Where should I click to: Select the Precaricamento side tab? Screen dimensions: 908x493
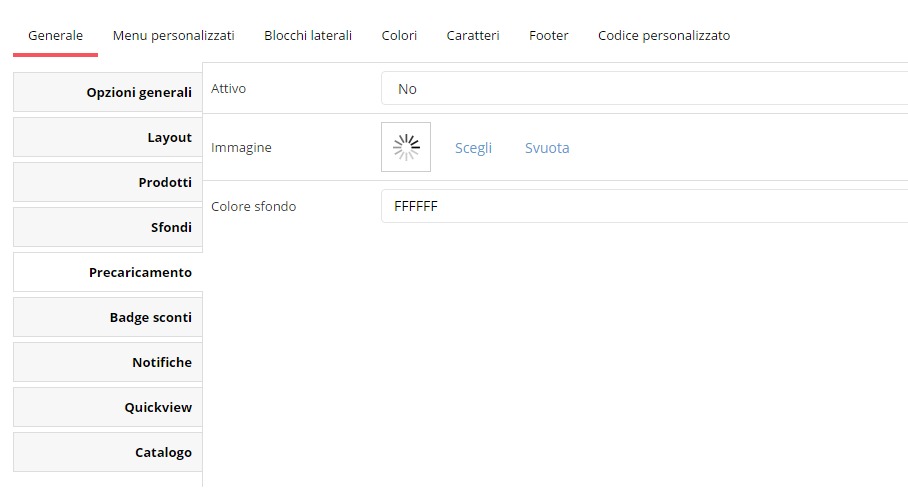108,272
